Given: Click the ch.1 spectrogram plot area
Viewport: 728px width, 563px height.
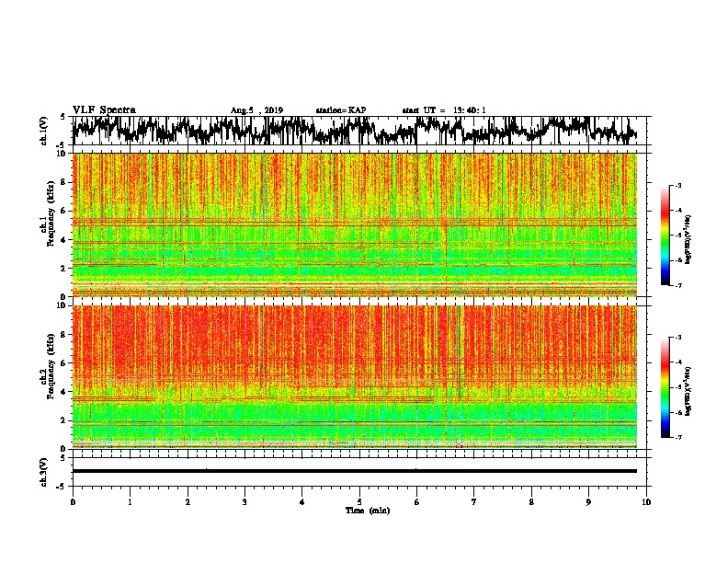Looking at the screenshot, I should pos(355,224).
